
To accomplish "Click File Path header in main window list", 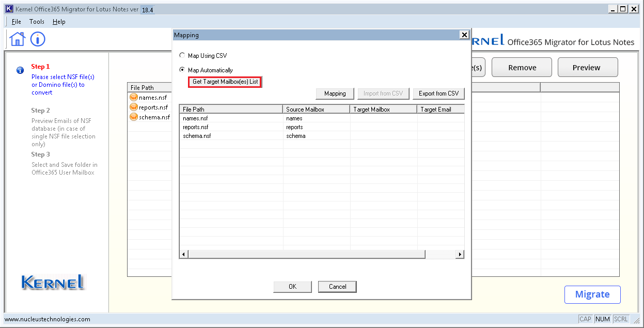I will (x=149, y=88).
